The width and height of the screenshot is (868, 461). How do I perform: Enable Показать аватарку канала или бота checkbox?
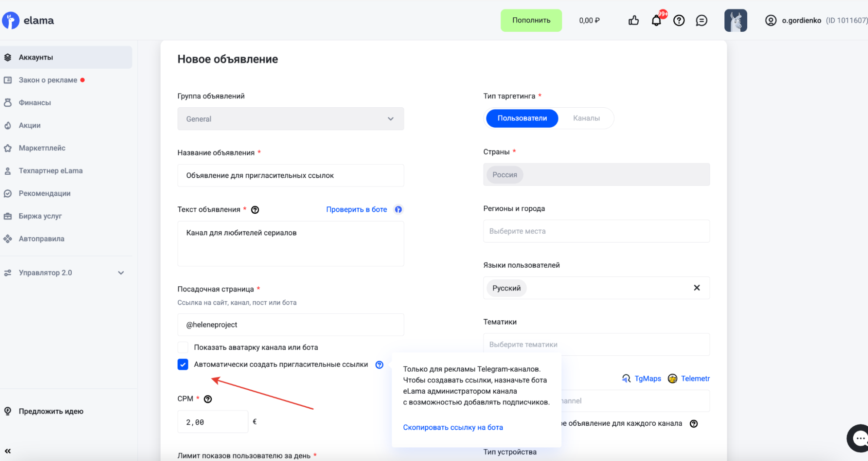183,347
